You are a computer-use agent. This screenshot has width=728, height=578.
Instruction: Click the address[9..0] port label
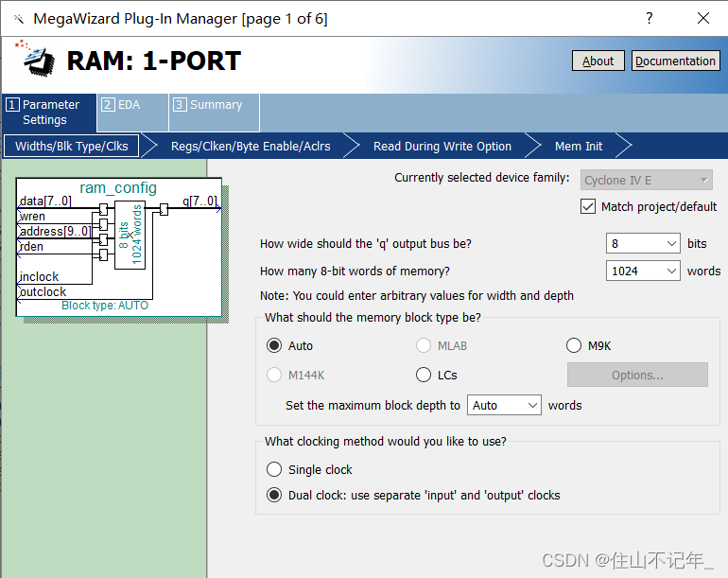click(55, 232)
